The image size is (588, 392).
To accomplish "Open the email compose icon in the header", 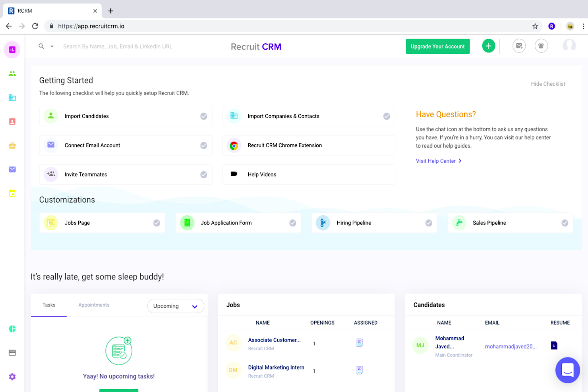I will pos(519,46).
